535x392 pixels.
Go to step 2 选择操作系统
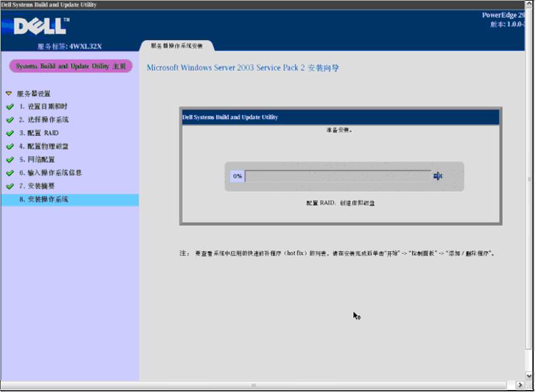click(43, 120)
